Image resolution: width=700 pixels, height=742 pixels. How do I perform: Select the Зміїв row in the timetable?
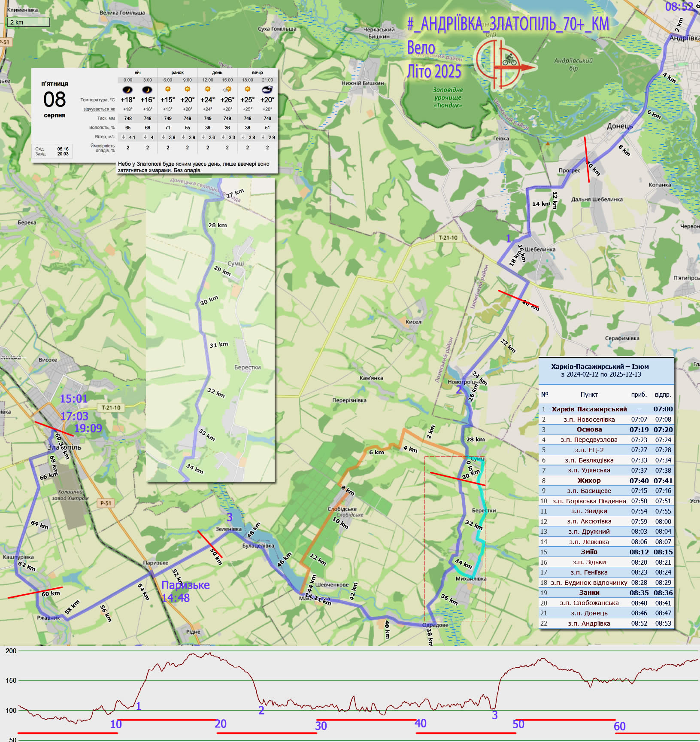pyautogui.click(x=606, y=552)
